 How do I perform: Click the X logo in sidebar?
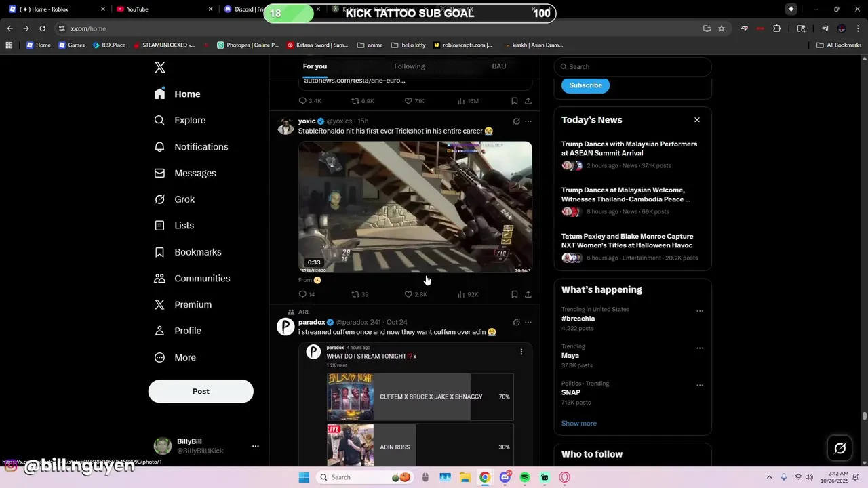[x=160, y=67]
